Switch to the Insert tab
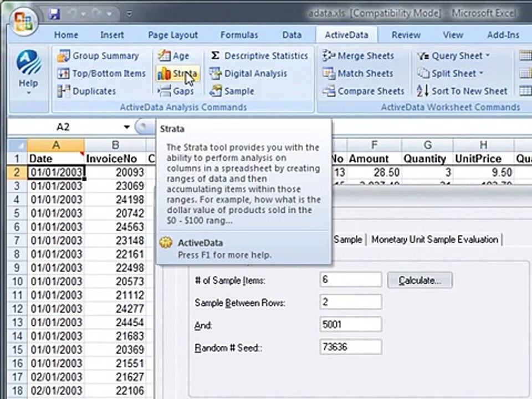Screen dimensions: 532x399 click(112, 34)
